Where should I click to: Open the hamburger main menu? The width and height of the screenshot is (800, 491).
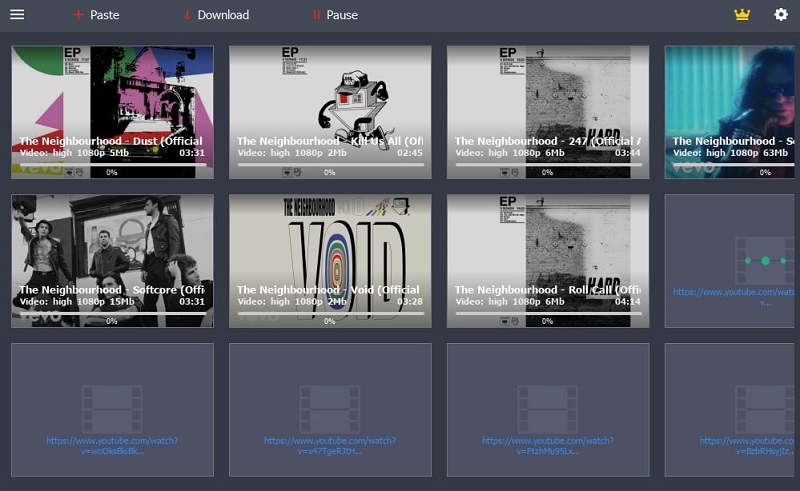point(17,14)
